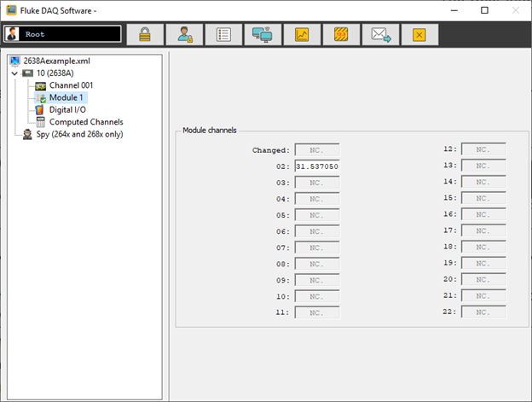This screenshot has width=532, height=402.
Task: Click the channel 09 value field
Action: pos(317,281)
